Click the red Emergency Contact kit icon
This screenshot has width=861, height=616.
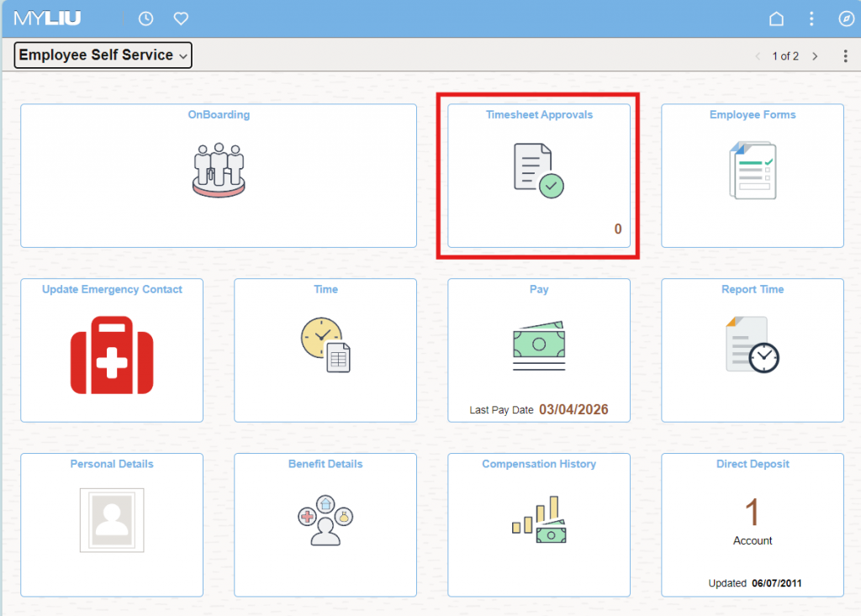(112, 355)
